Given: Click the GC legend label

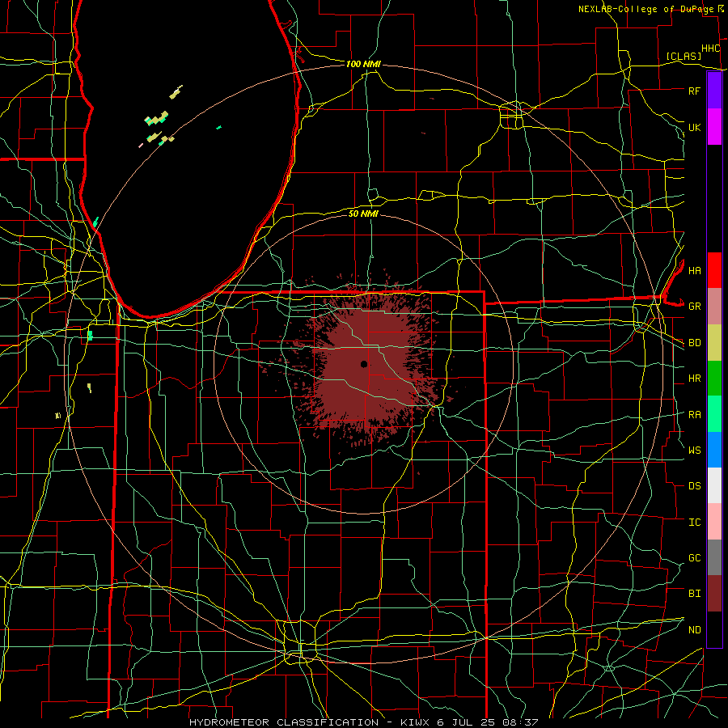Looking at the screenshot, I should coord(695,557).
